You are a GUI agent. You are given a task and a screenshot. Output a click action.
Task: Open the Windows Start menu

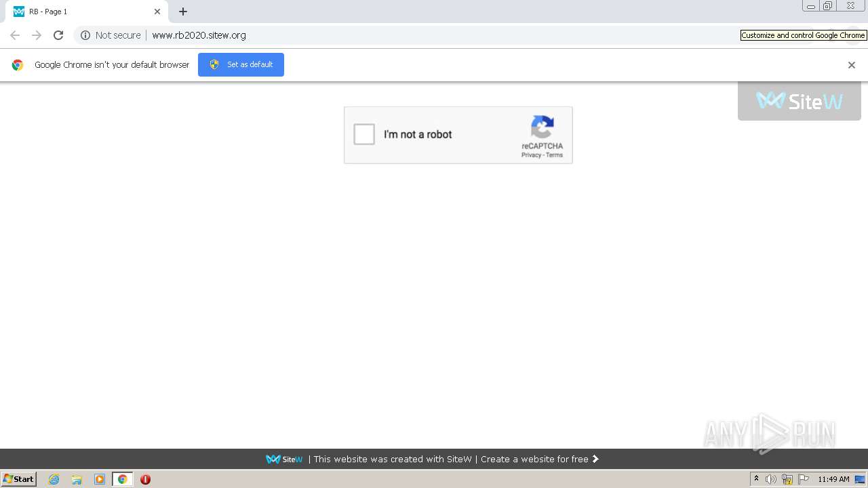coord(18,479)
